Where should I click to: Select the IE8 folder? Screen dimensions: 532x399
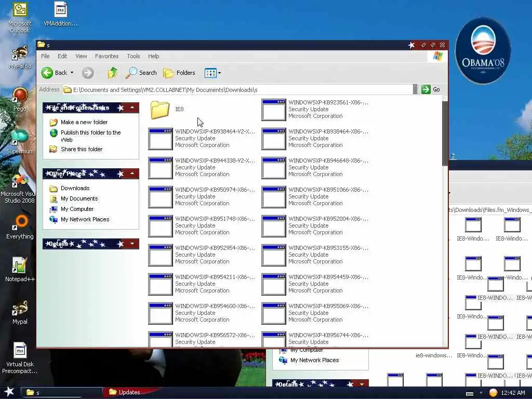click(x=167, y=109)
